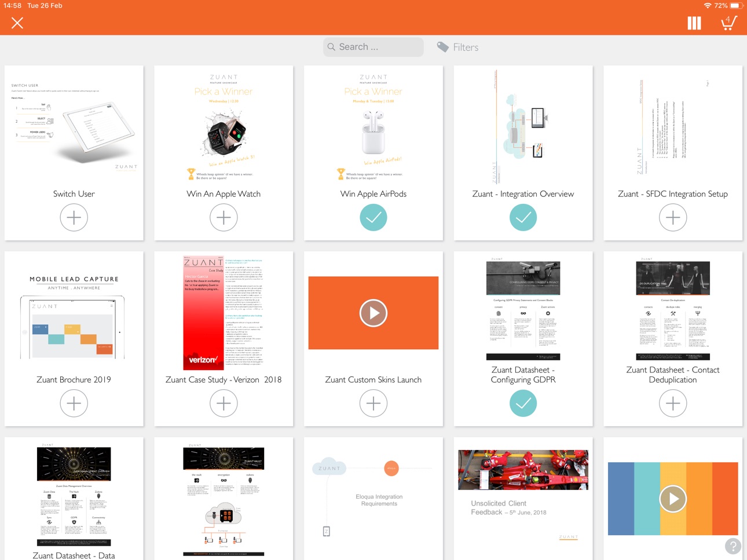Click the 'Zuant - Integration Overview' title

tap(523, 194)
